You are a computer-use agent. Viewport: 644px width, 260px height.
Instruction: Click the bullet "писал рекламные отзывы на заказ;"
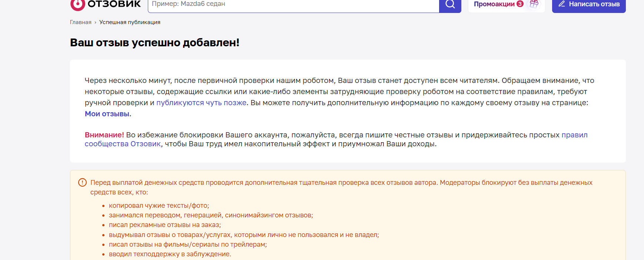coord(165,225)
